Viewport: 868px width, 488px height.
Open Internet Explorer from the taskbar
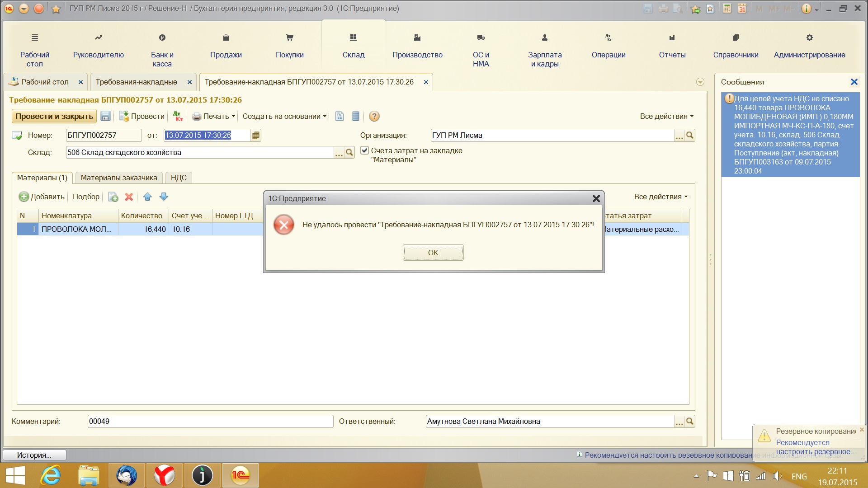[51, 475]
